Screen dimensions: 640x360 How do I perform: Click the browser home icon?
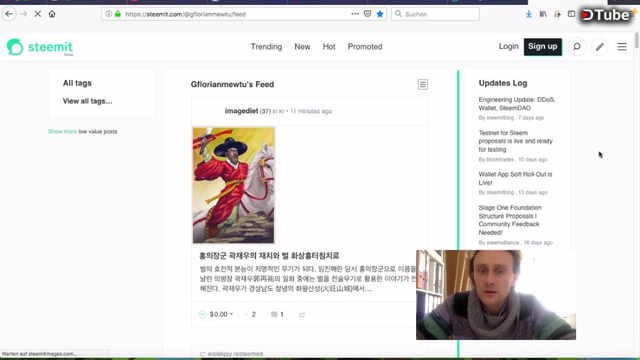[52, 14]
